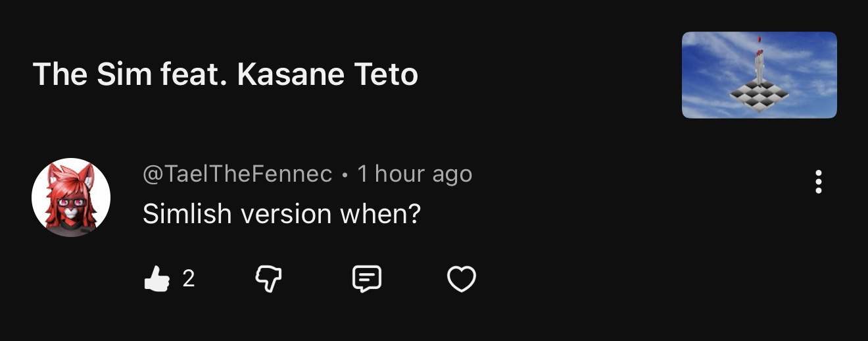Click TaelTheFennec's fox avatar picture

[x=71, y=197]
